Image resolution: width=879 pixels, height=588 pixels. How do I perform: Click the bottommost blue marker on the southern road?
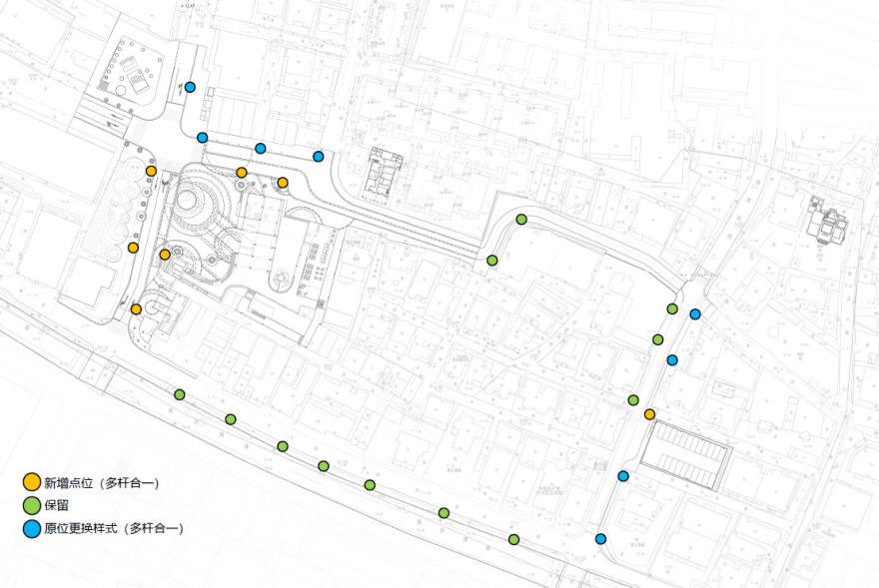click(599, 537)
